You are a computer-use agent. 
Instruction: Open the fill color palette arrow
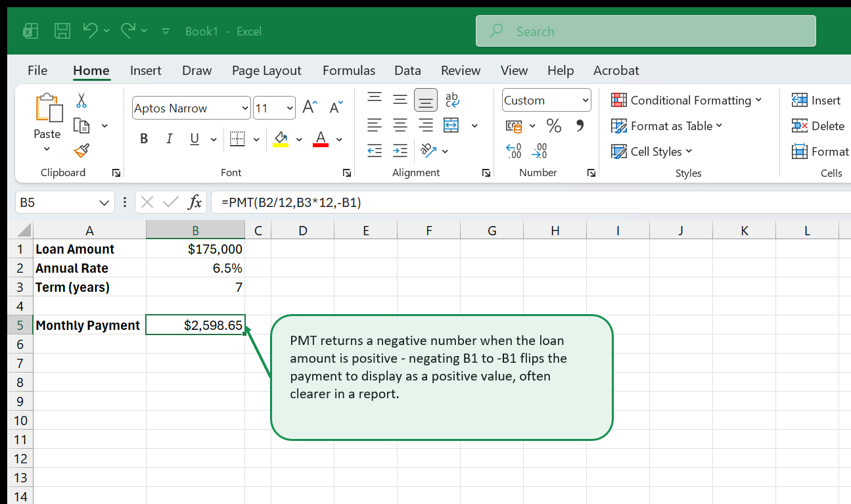pyautogui.click(x=299, y=139)
